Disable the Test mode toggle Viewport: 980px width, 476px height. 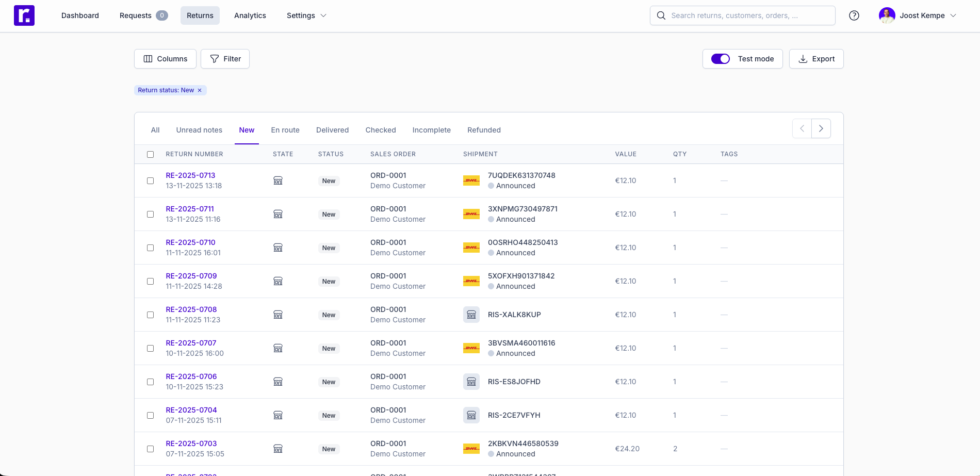tap(721, 59)
